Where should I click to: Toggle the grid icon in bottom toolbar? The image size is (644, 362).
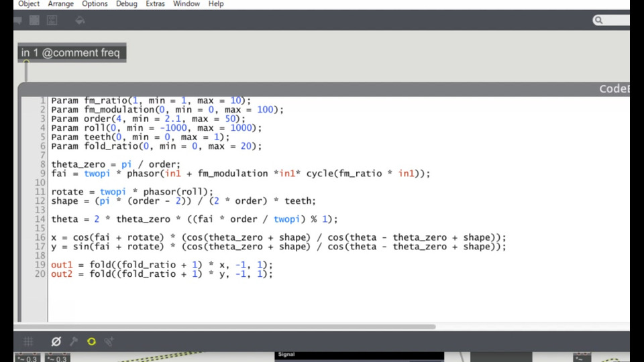[28, 341]
